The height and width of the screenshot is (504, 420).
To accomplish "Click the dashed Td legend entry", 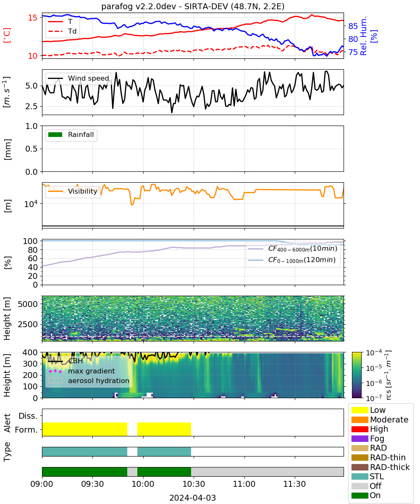I will 62,31.
